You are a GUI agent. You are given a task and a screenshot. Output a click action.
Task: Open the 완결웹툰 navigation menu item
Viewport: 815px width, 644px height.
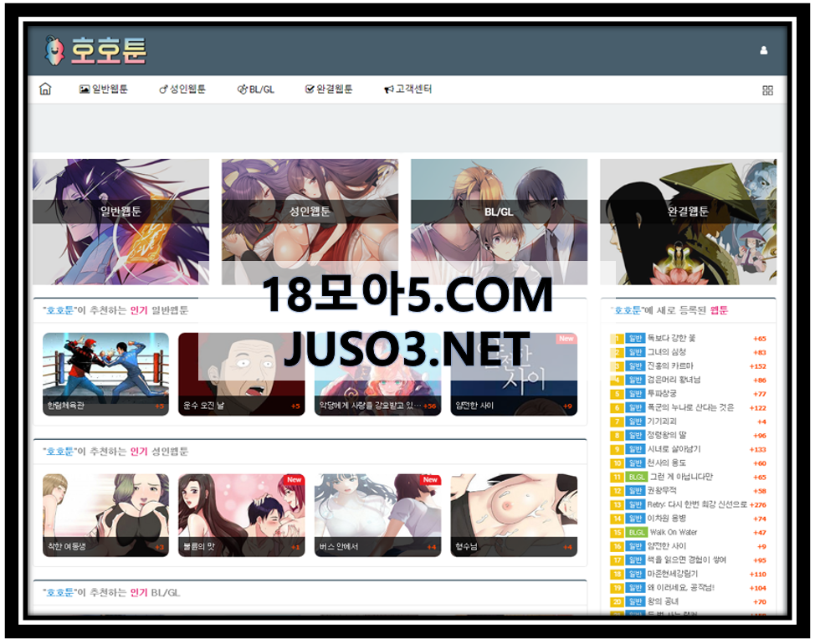point(329,89)
